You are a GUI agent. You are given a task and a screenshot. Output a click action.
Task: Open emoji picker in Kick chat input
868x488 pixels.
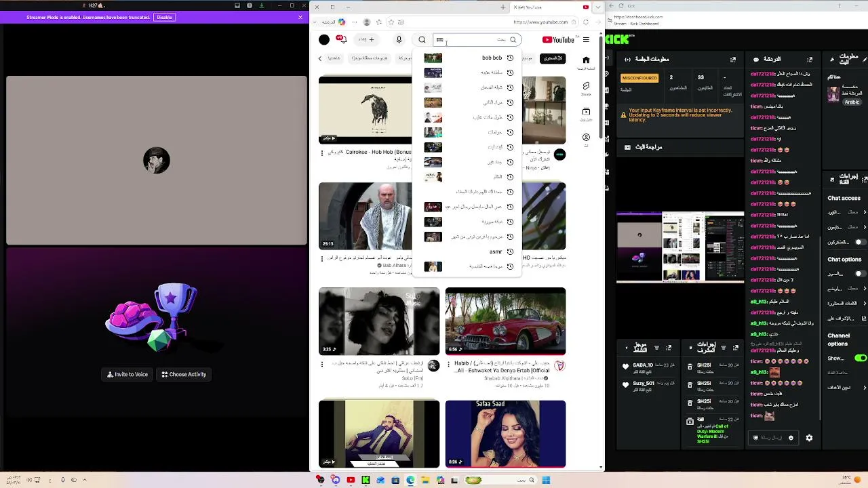(791, 438)
